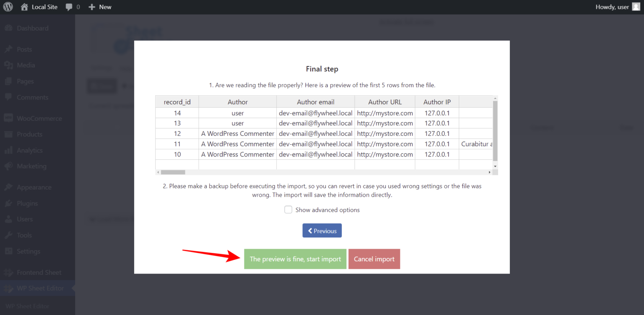
Task: Click the Appearance brush icon
Action: (x=8, y=187)
